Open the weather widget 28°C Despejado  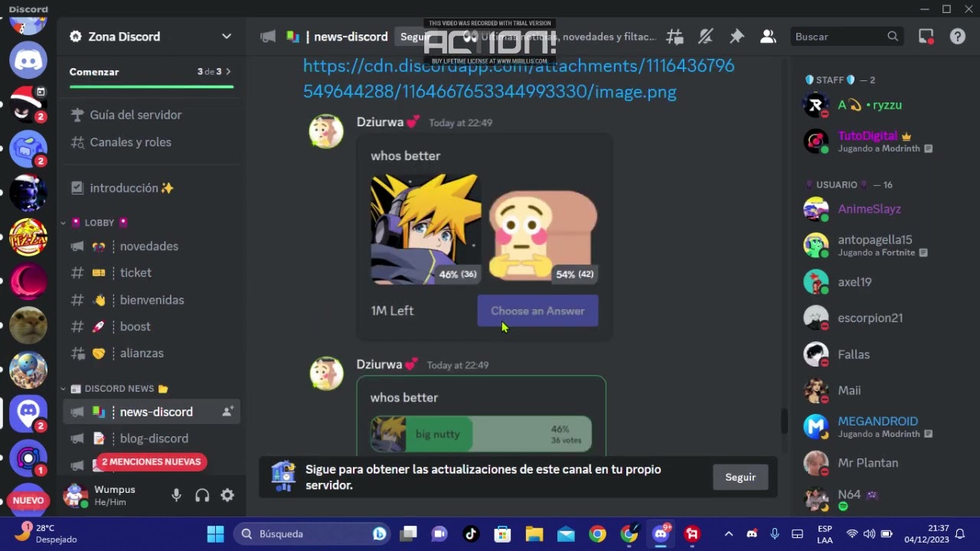(x=47, y=533)
